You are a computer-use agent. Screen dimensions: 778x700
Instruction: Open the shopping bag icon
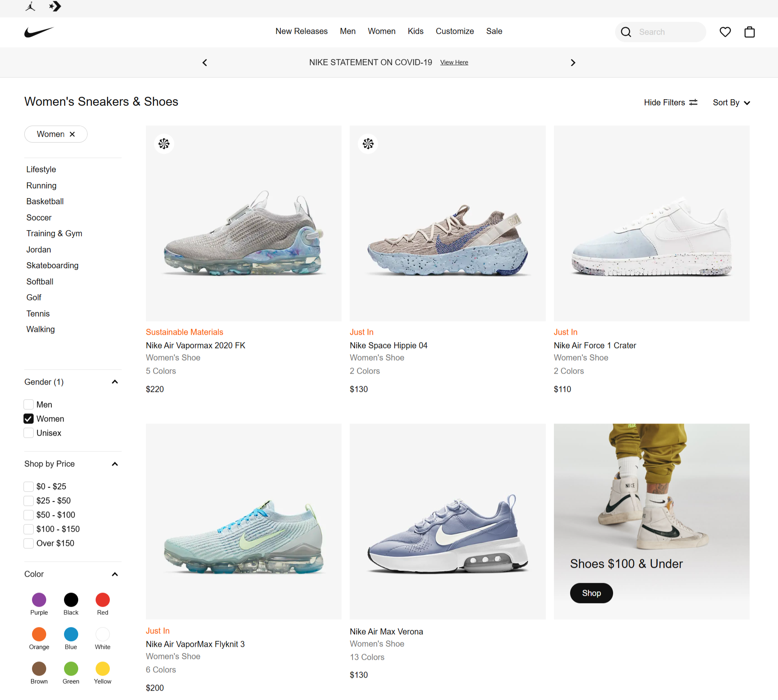(749, 32)
